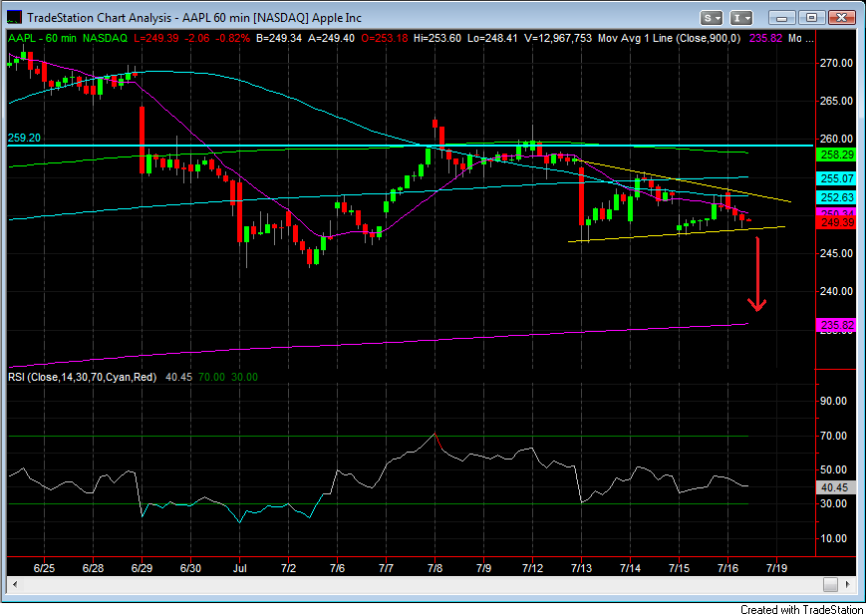Click the truncated "Mo ..." status line text
This screenshot has height=616, width=866.
[801, 38]
